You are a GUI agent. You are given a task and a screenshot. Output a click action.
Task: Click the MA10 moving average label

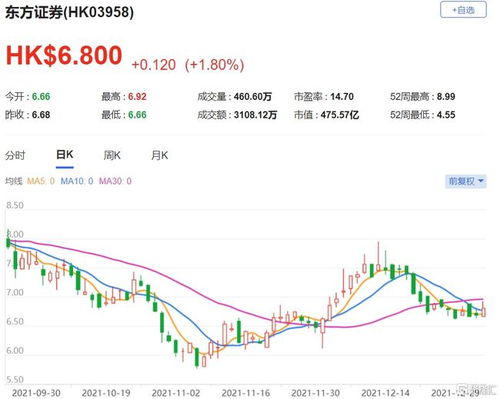click(77, 181)
